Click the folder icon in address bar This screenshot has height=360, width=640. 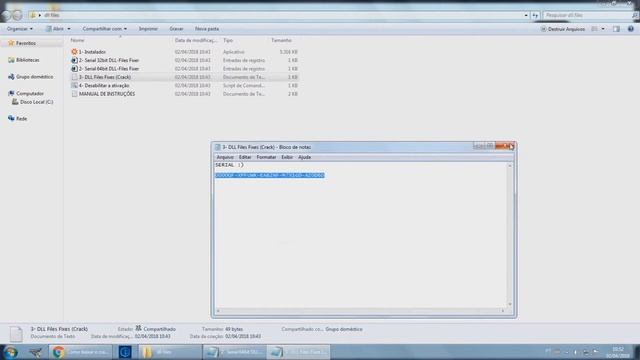(x=33, y=15)
